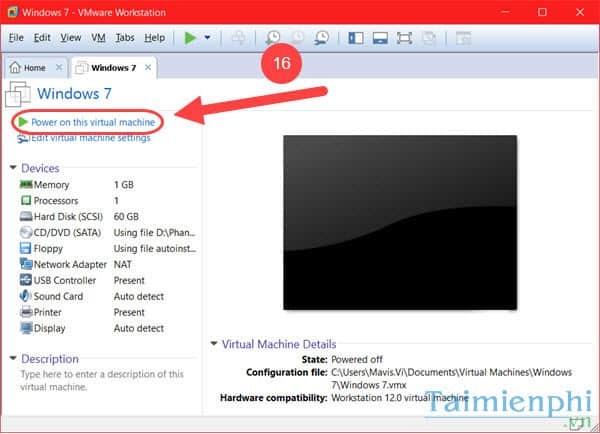Maximize the VMware Workstation window
The height and width of the screenshot is (434, 600).
(542, 12)
